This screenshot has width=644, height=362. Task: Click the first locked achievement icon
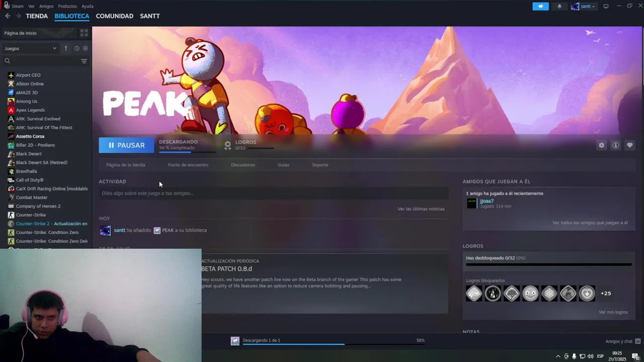tap(474, 293)
